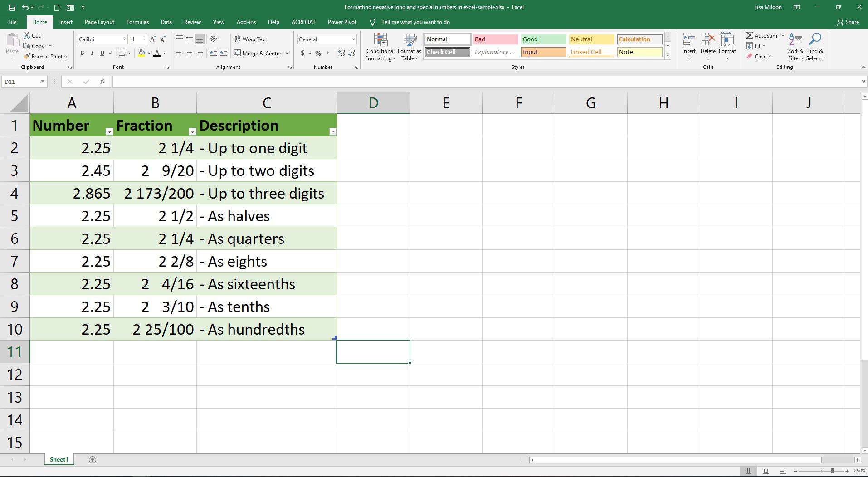Open Merge & Center dropdown arrow

(287, 53)
